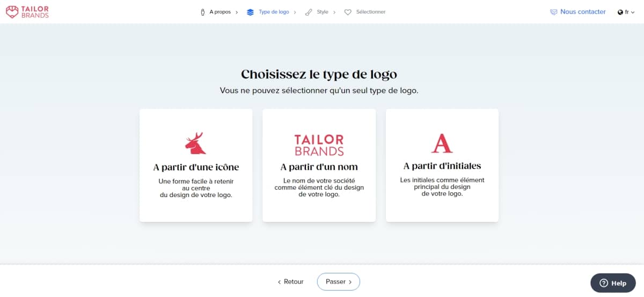Open the Type de logo step
Viewport: 644px width, 297px height.
point(274,12)
